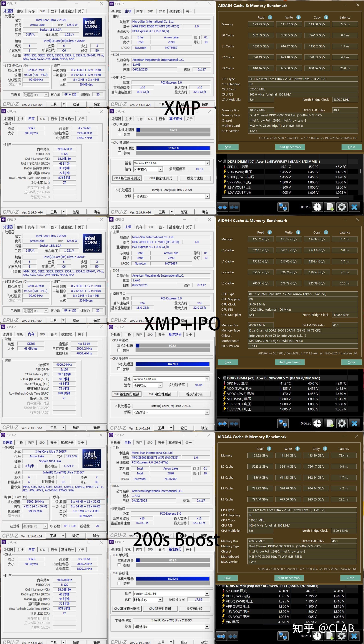Screen dimensions: 364x644
Task: Click the add report page icon in AIDA64
Action: point(330,207)
